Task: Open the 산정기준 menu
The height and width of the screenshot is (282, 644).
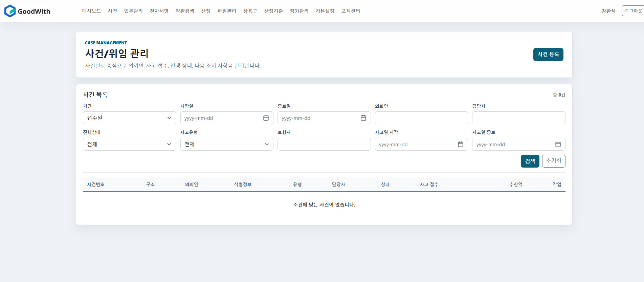Action: (273, 11)
